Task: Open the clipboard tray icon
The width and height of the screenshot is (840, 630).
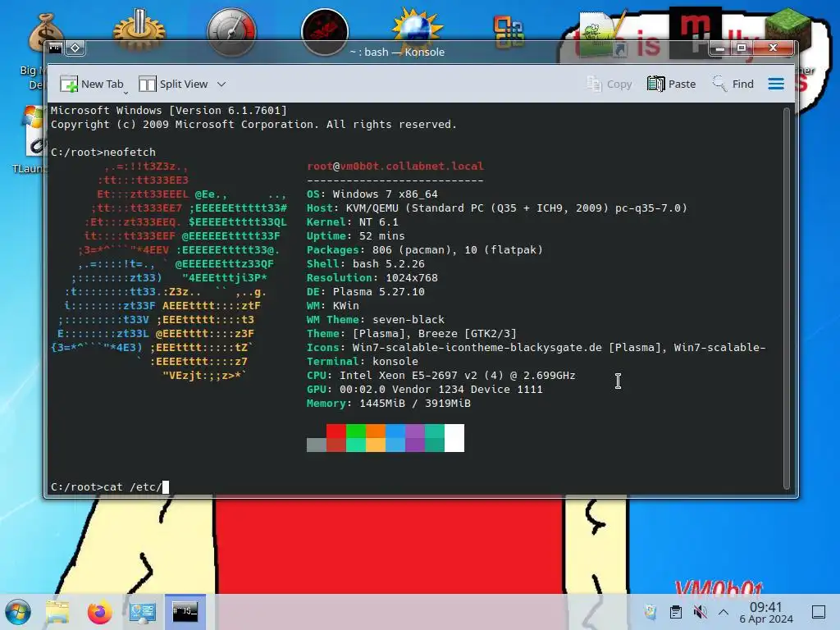Action: 676,612
